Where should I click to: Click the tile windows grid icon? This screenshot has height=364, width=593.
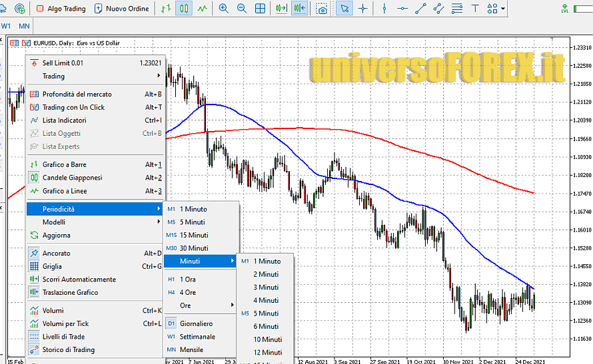pos(260,9)
